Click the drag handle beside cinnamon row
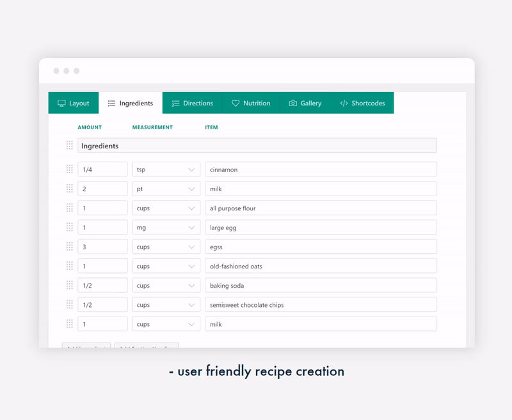 [x=70, y=169]
